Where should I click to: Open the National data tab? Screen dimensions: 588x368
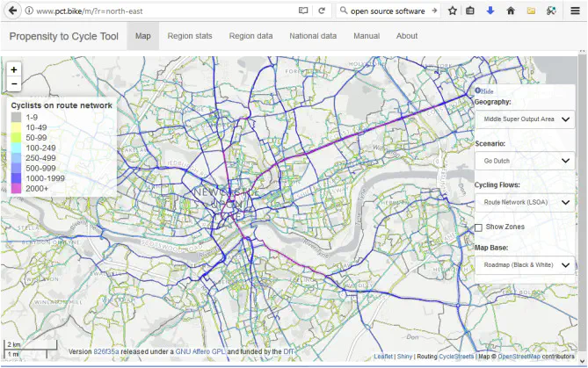(x=312, y=36)
